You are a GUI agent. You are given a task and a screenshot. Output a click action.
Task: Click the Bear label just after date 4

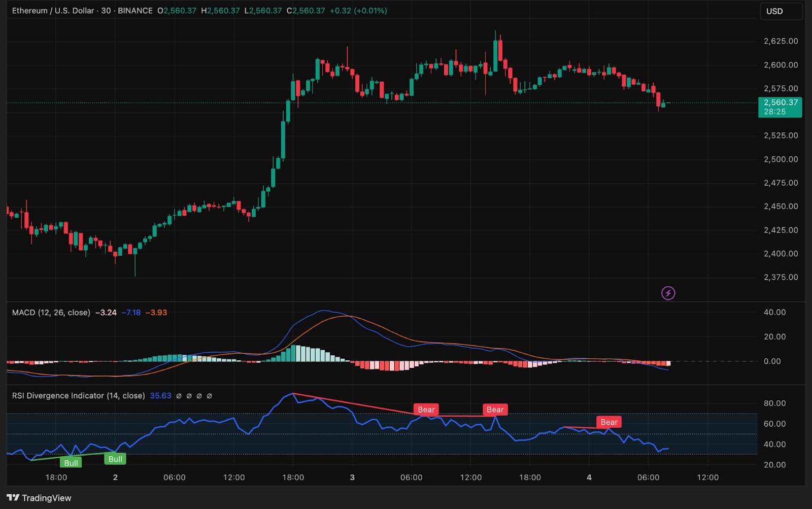[x=609, y=422]
